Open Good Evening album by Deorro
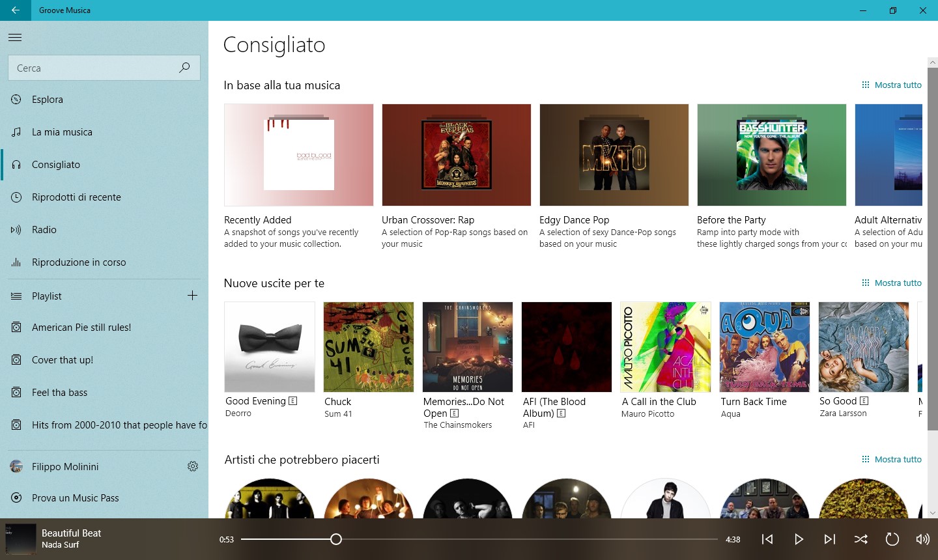The image size is (938, 560). [270, 360]
